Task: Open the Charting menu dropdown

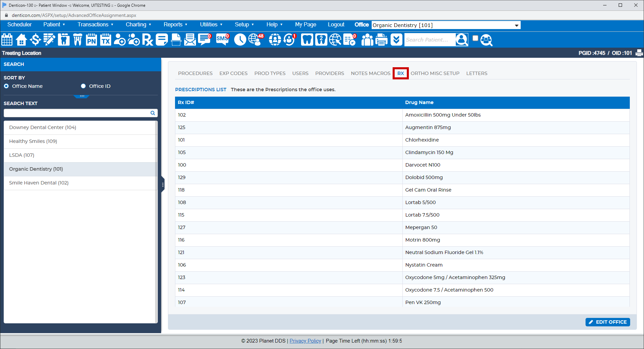Action: click(x=139, y=25)
